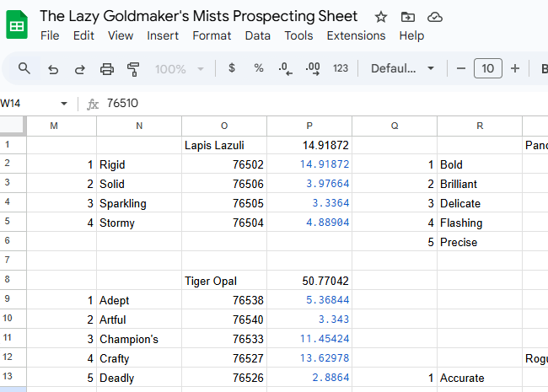Decrease decimal places
The image size is (548, 392).
coord(285,68)
